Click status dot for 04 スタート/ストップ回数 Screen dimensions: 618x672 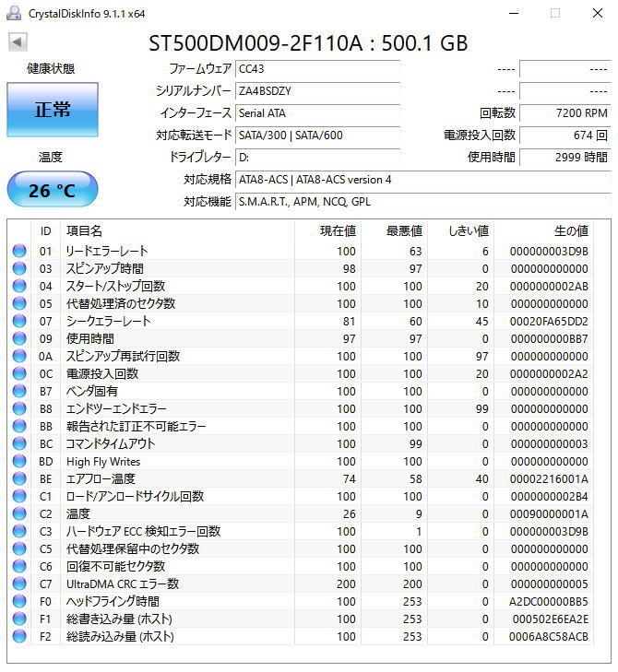coord(19,286)
